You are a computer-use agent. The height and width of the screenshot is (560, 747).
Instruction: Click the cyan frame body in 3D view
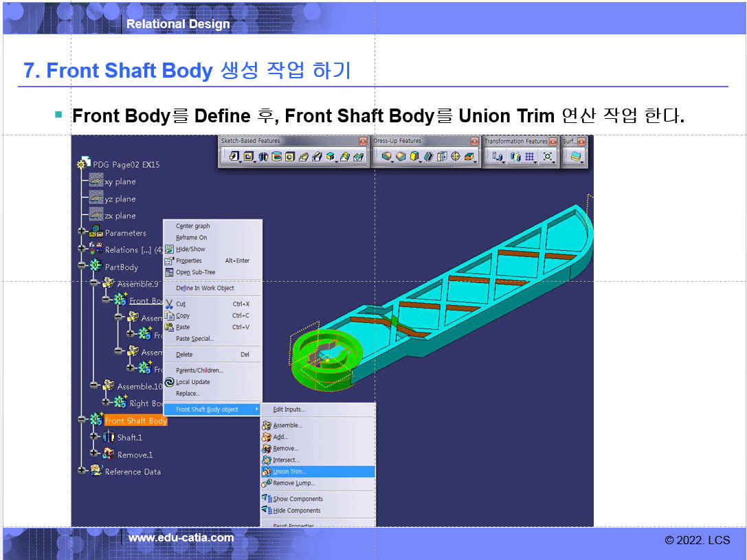[x=481, y=289]
